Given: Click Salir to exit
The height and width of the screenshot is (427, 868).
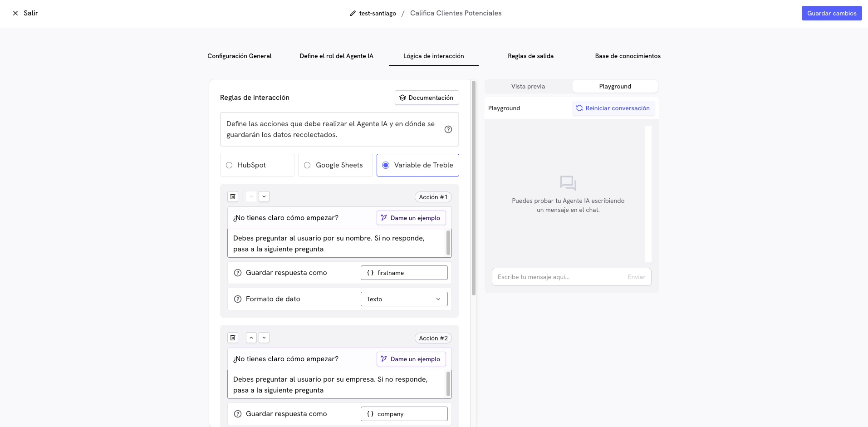Looking at the screenshot, I should 31,13.
